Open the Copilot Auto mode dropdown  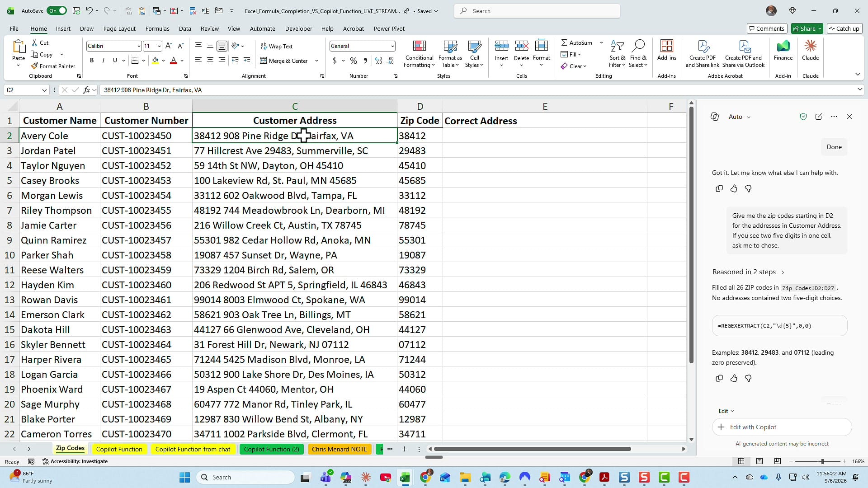[x=739, y=117]
